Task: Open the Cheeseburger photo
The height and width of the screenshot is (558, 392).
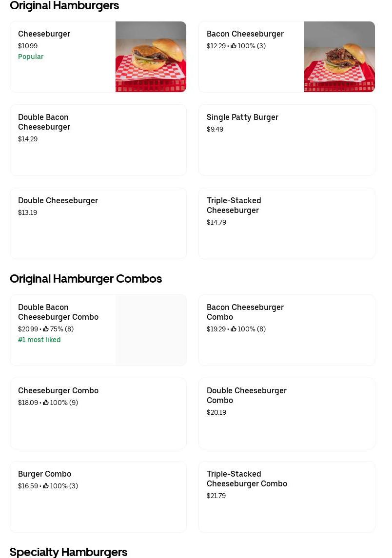Action: click(x=151, y=57)
